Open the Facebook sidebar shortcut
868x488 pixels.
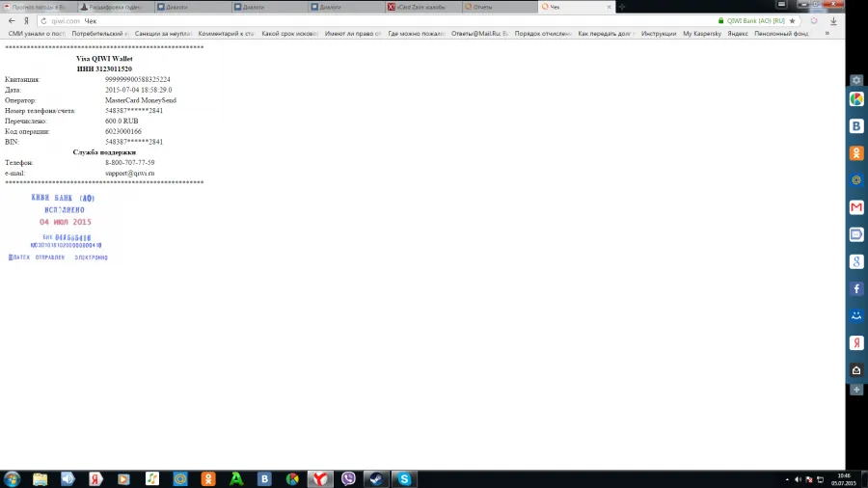tap(856, 288)
